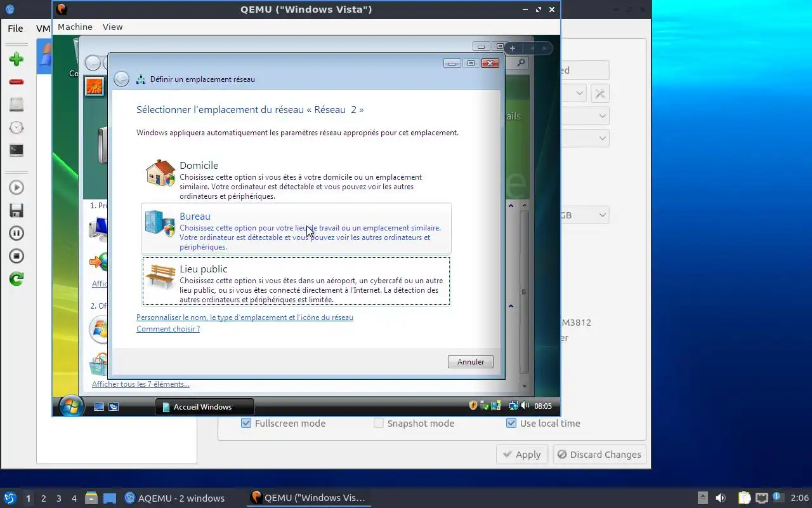Open the host application menu launcher
812x508 pixels.
pyautogui.click(x=10, y=498)
